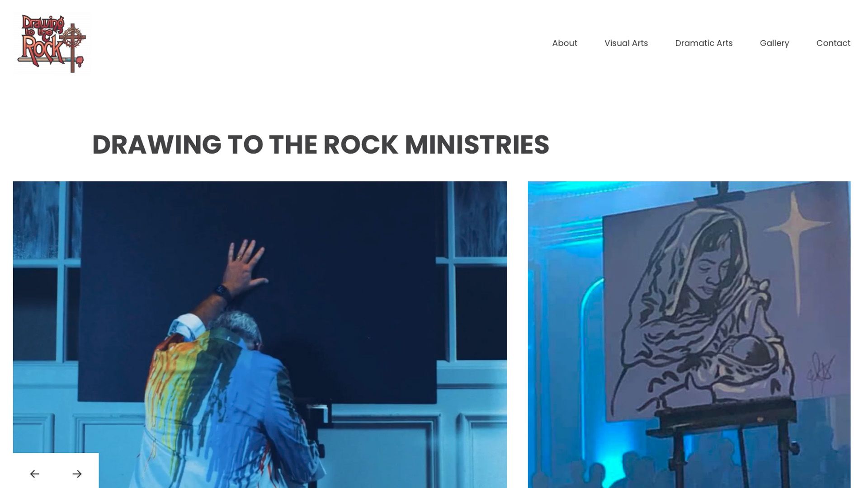Screen dimensions: 868x488
Task: Advance to the next slide arrow
Action: (77, 474)
